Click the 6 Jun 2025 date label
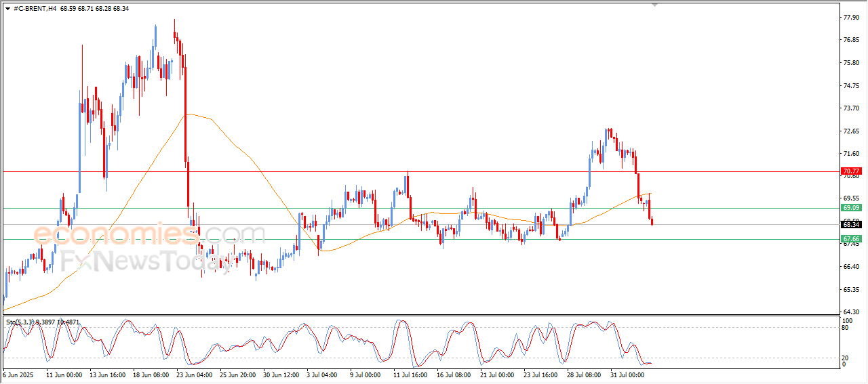This screenshot has width=868, height=384. click(x=19, y=374)
